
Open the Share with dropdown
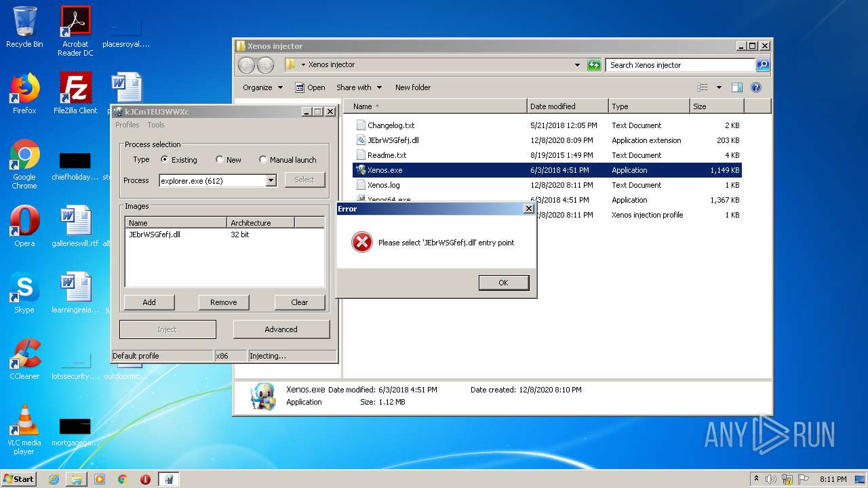tap(359, 87)
